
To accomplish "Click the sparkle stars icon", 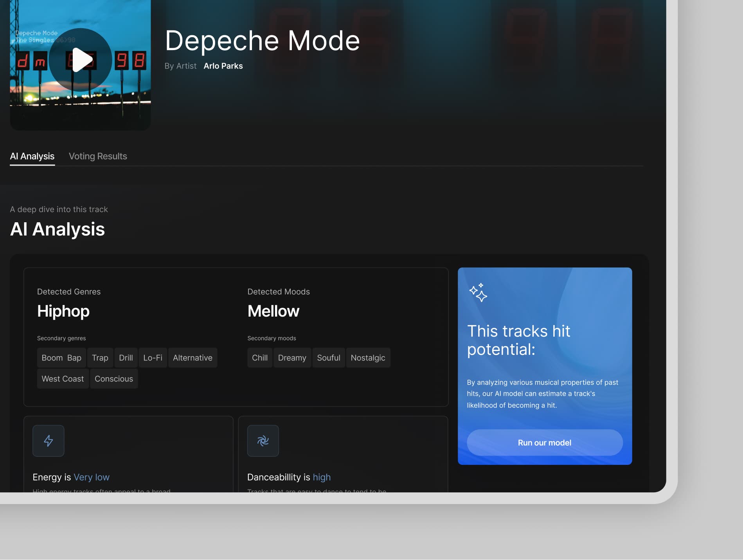I will (x=478, y=292).
